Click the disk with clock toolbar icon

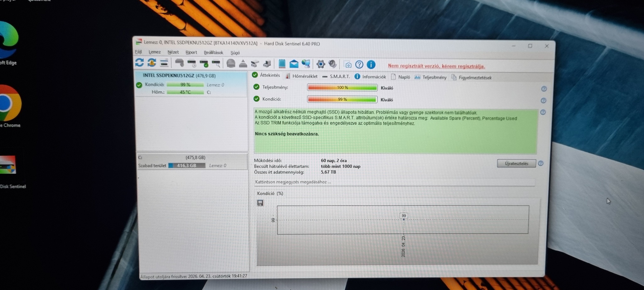point(192,64)
